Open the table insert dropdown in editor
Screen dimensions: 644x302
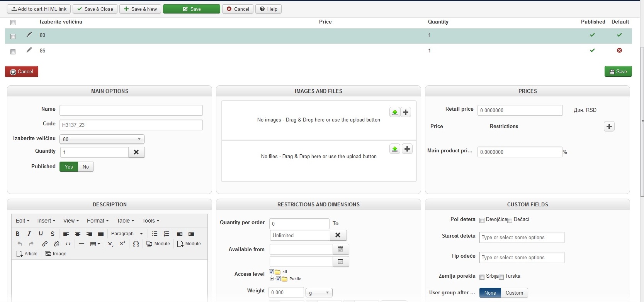[x=95, y=244]
